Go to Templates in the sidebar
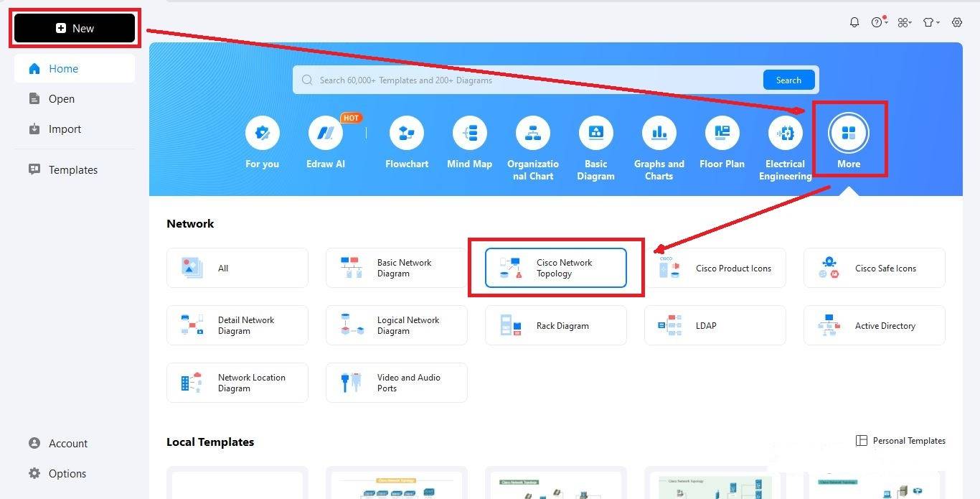Viewport: 980px width, 499px height. [75, 170]
